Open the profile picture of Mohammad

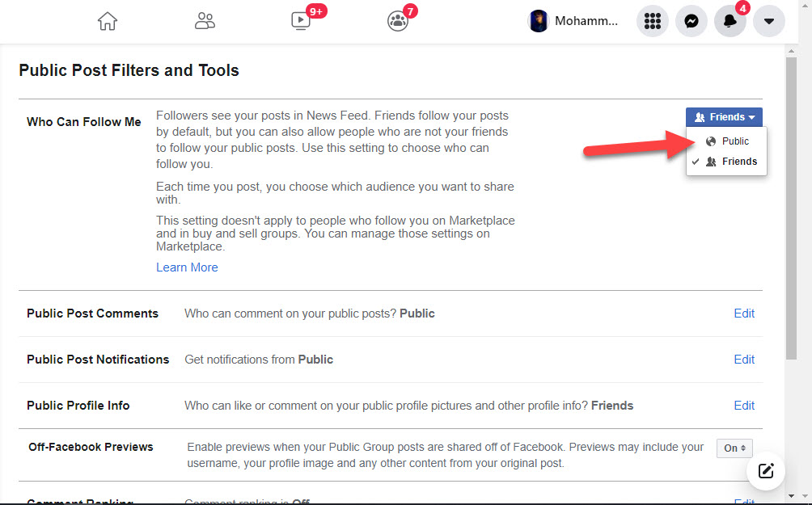(x=539, y=22)
